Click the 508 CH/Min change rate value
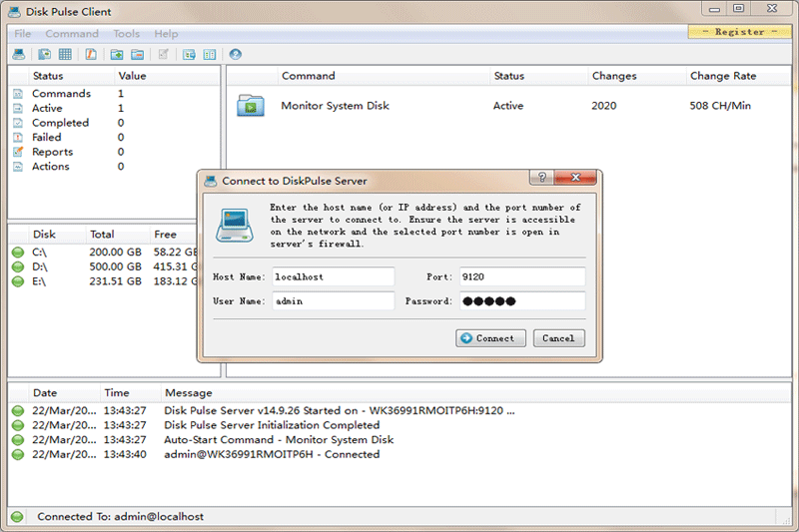This screenshot has height=532, width=799. coord(720,106)
